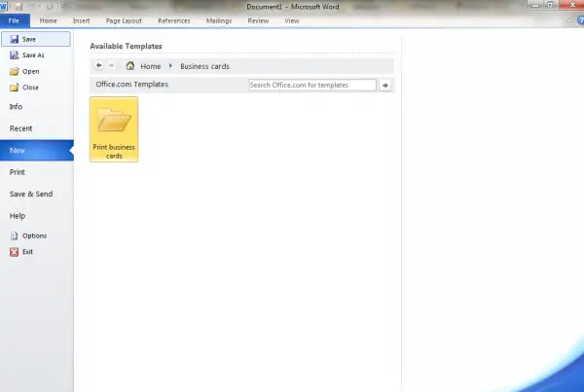Select the Open folder icon
The width and height of the screenshot is (584, 392).
15,71
